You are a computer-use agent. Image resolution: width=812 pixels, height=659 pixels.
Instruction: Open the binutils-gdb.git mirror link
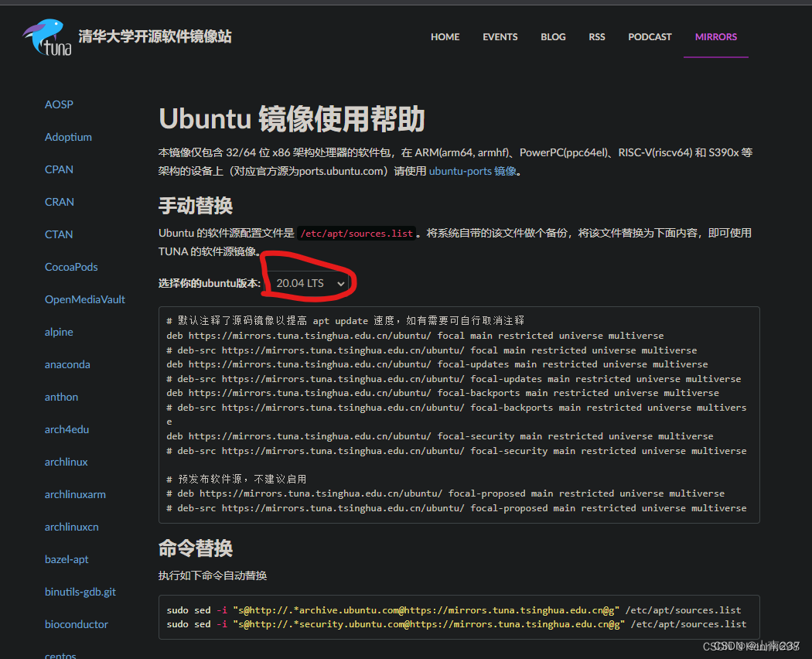coord(80,592)
